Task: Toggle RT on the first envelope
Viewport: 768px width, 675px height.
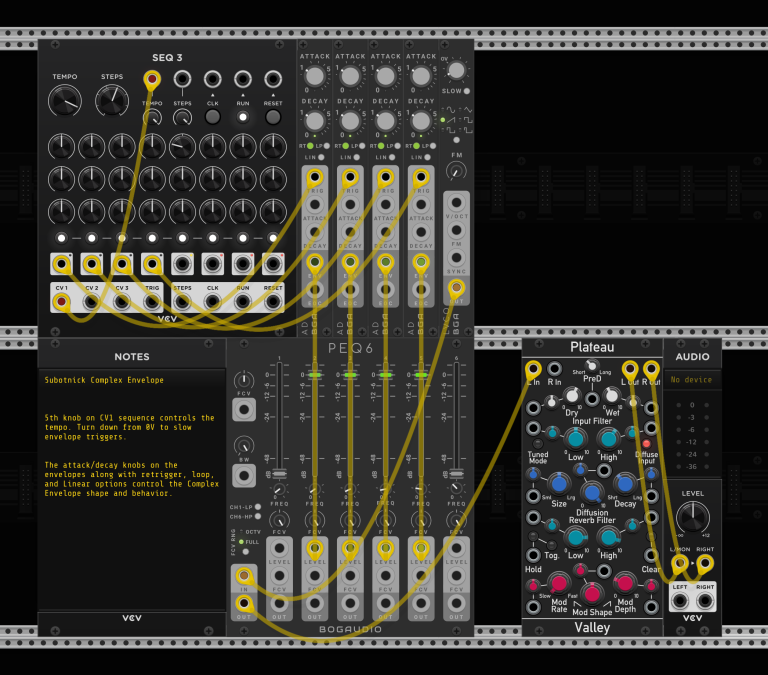Action: [x=310, y=146]
